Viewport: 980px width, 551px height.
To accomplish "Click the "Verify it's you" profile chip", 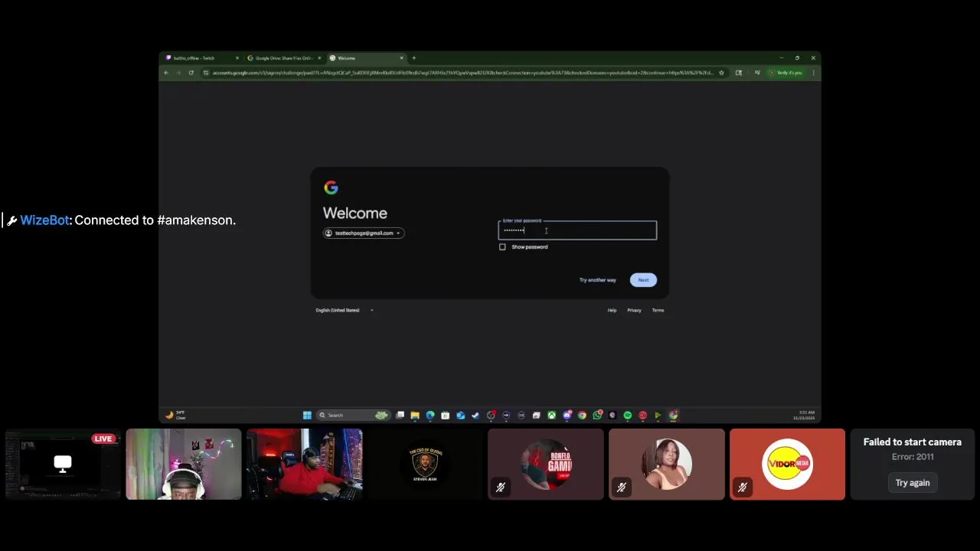I will [x=786, y=73].
